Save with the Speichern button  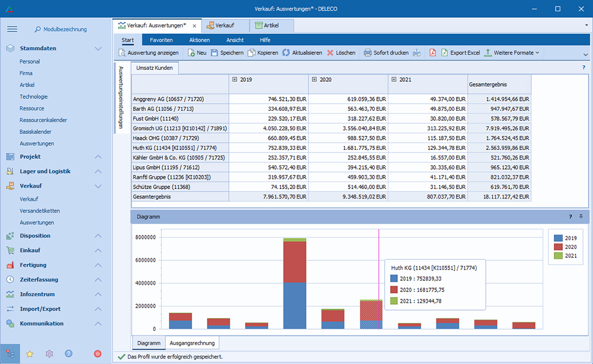(x=227, y=53)
